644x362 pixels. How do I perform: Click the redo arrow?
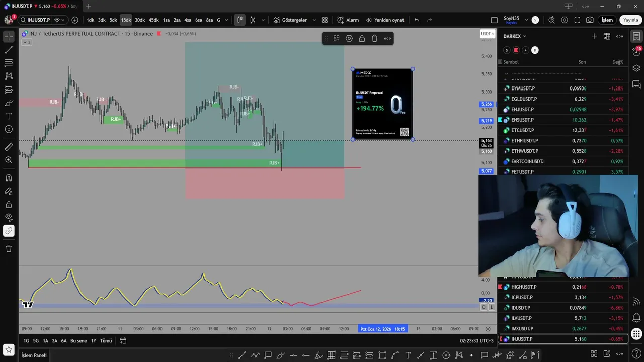pos(429,20)
